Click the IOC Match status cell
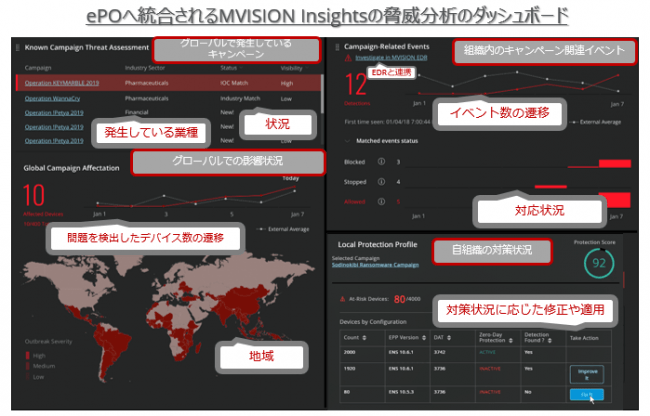650x416 pixels. click(x=234, y=83)
